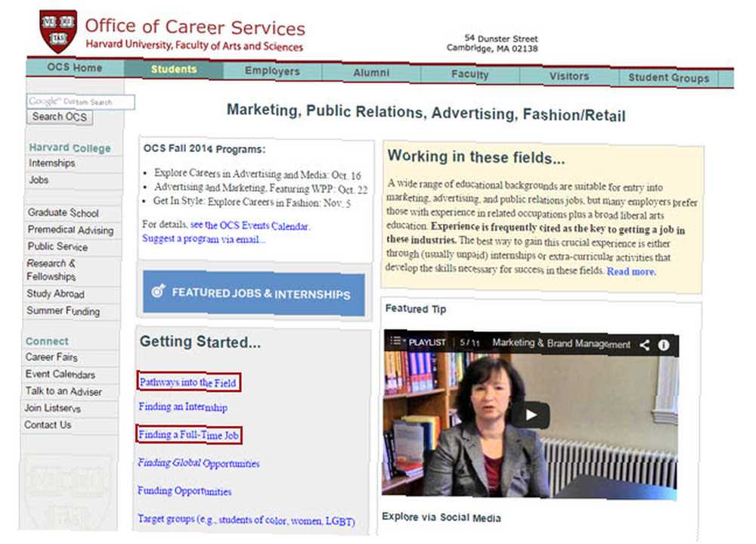Click the Search OCS button
The width and height of the screenshot is (756, 544).
[60, 117]
